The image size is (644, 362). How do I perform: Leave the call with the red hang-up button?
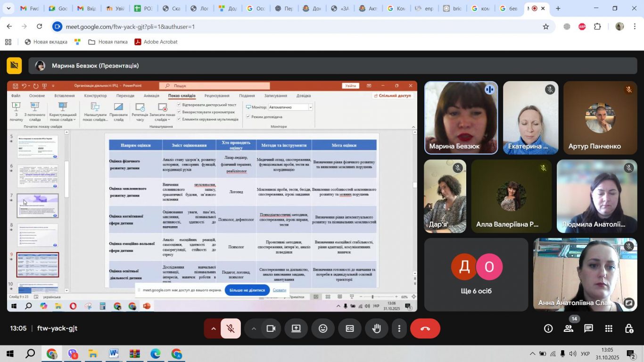[x=425, y=329]
